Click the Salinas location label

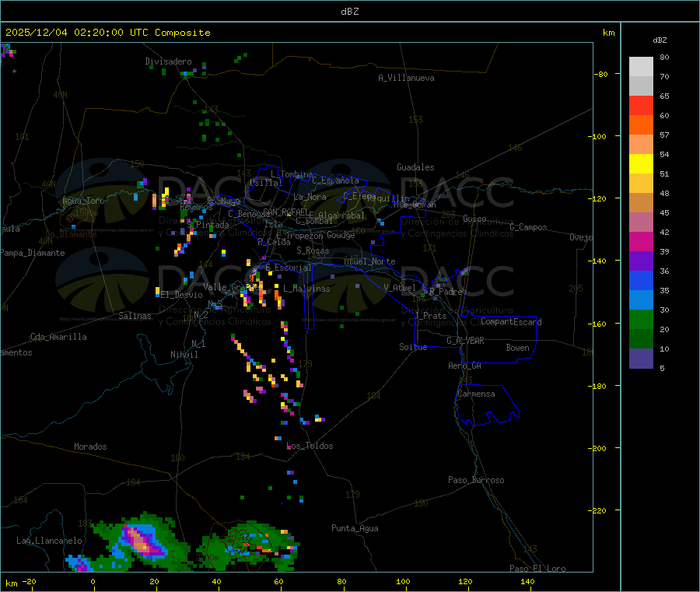(135, 316)
